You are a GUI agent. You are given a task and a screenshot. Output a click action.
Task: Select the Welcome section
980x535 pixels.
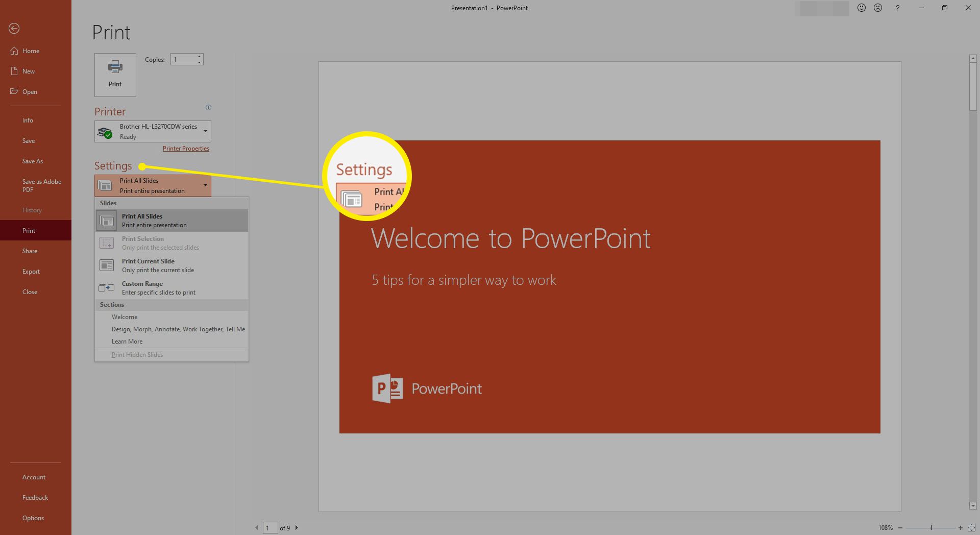pos(171,317)
